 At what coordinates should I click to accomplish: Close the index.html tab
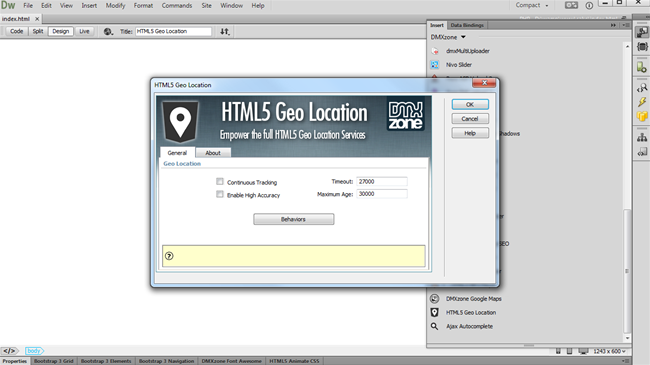click(37, 19)
